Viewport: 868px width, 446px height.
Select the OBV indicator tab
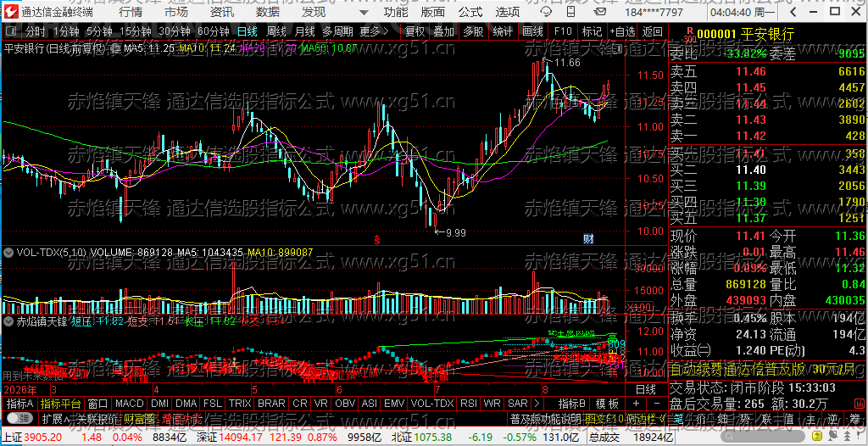[x=346, y=404]
